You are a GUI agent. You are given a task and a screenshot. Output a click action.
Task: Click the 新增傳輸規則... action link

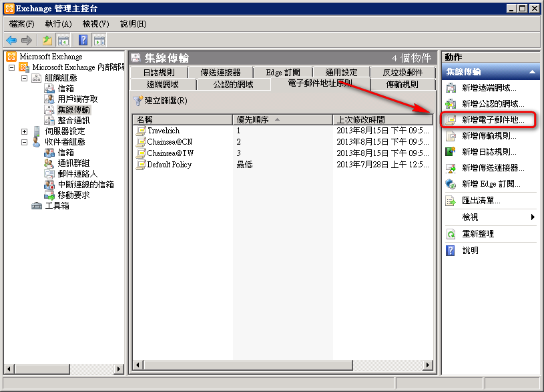point(489,136)
